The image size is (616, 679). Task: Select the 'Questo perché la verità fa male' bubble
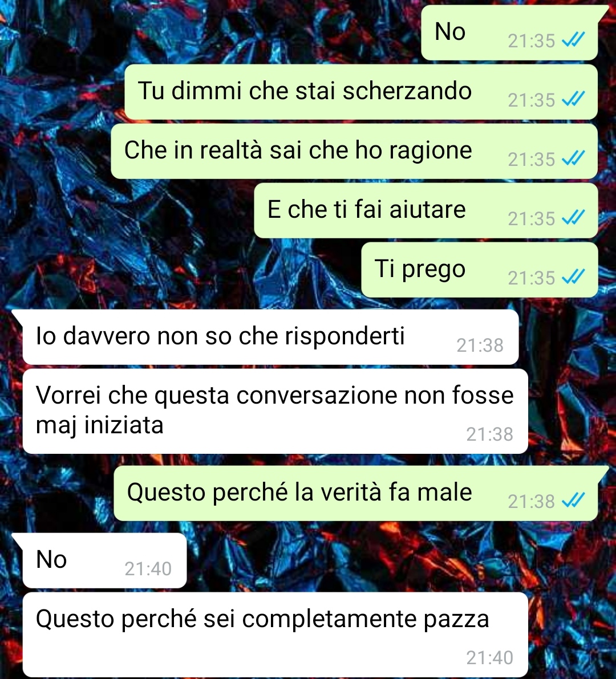(x=356, y=493)
